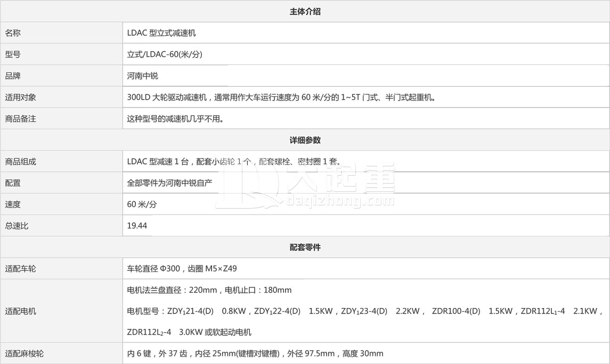The image size is (610, 364).
Task: Select the 型号 label cell
Action: (x=61, y=54)
